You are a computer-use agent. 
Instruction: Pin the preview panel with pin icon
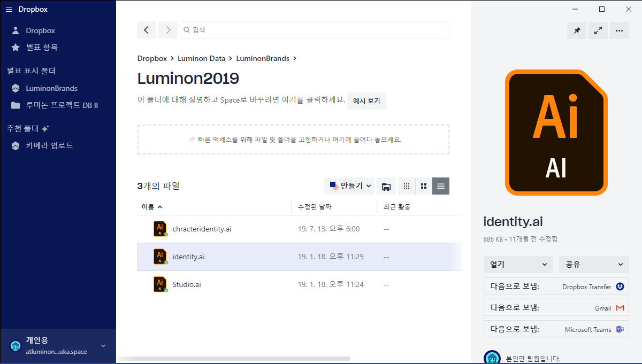(577, 30)
